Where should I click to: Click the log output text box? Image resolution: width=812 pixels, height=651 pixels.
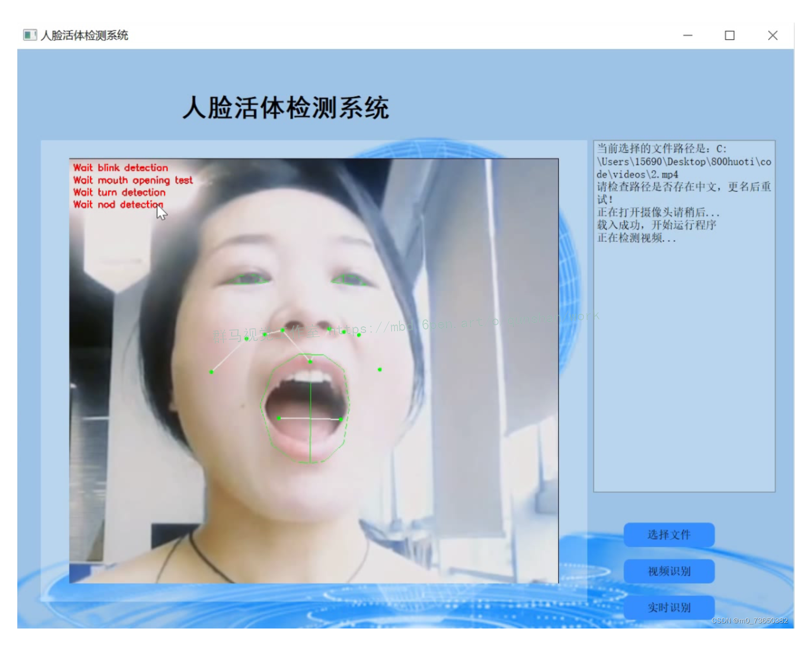tap(684, 316)
